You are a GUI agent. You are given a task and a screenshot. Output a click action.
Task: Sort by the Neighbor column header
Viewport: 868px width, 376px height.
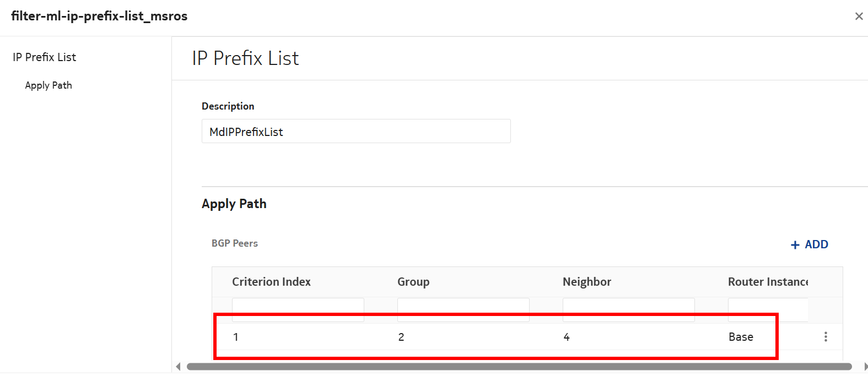(x=587, y=282)
